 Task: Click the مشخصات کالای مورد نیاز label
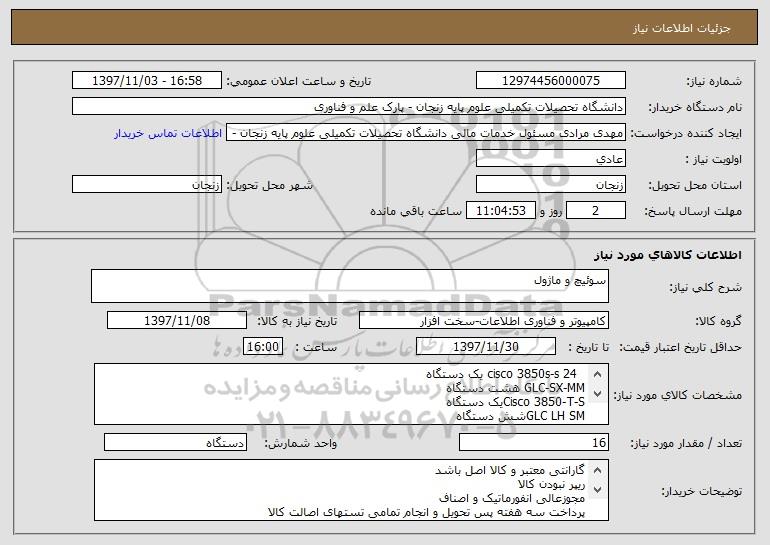680,395
